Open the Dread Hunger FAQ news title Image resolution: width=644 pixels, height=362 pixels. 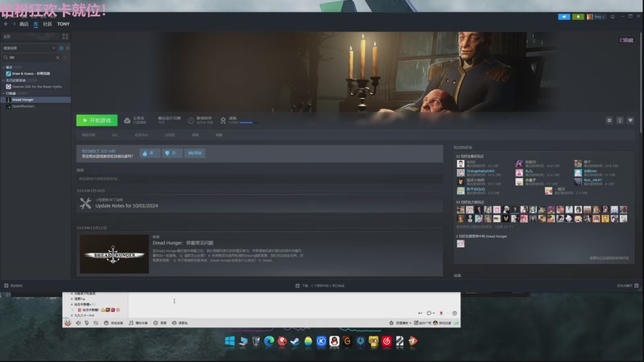[x=183, y=243]
